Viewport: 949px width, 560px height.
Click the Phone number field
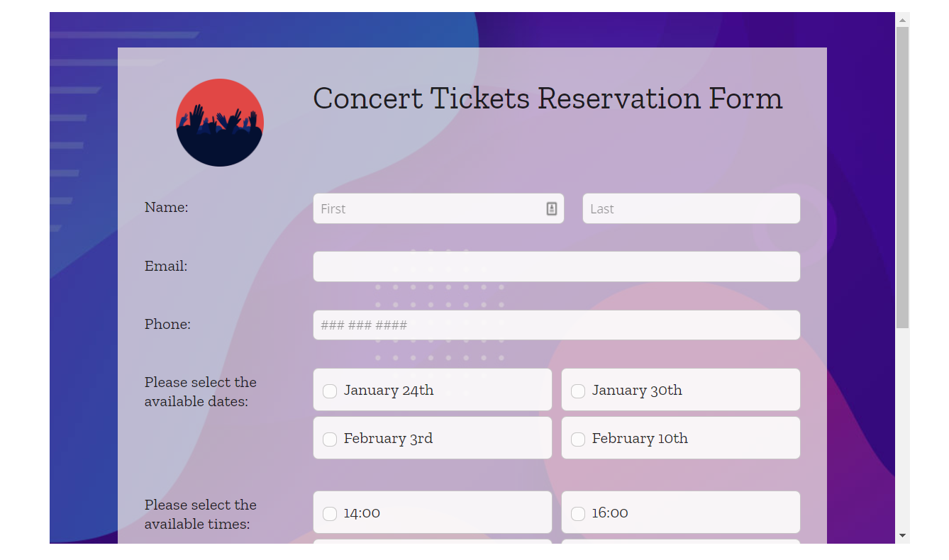pyautogui.click(x=556, y=325)
